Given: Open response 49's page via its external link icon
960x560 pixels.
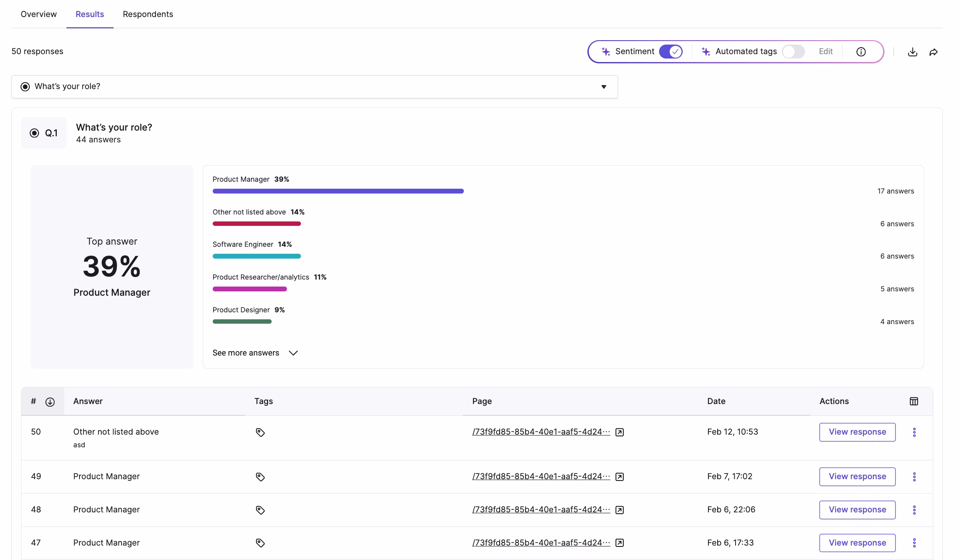Looking at the screenshot, I should pyautogui.click(x=620, y=477).
